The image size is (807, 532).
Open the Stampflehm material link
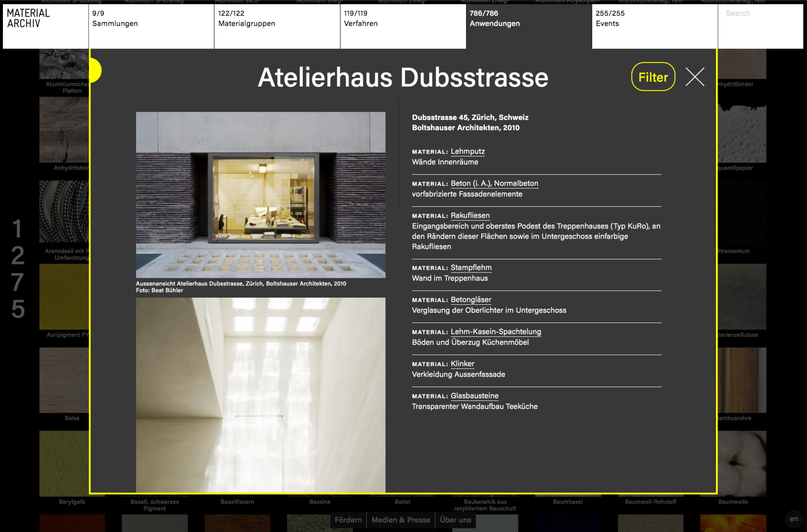tap(471, 267)
